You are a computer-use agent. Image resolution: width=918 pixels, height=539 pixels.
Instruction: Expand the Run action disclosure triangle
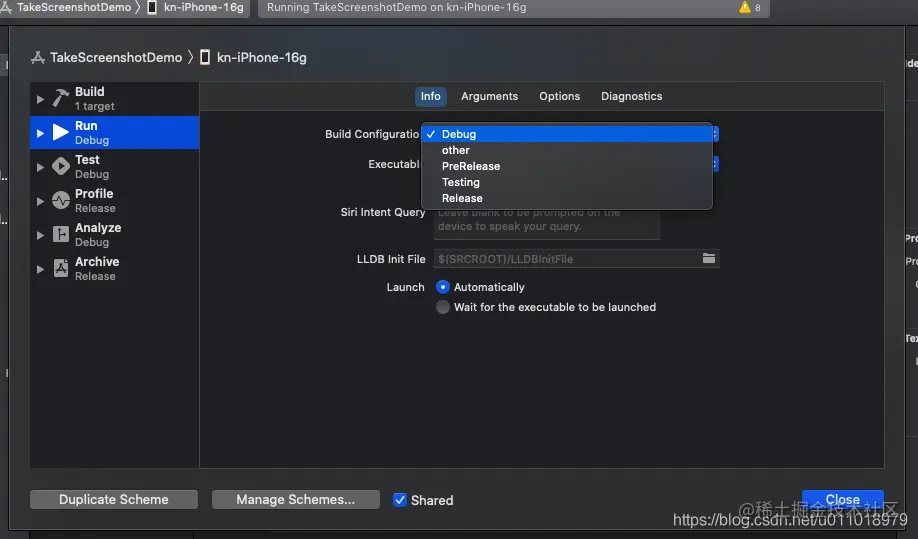[x=40, y=133]
